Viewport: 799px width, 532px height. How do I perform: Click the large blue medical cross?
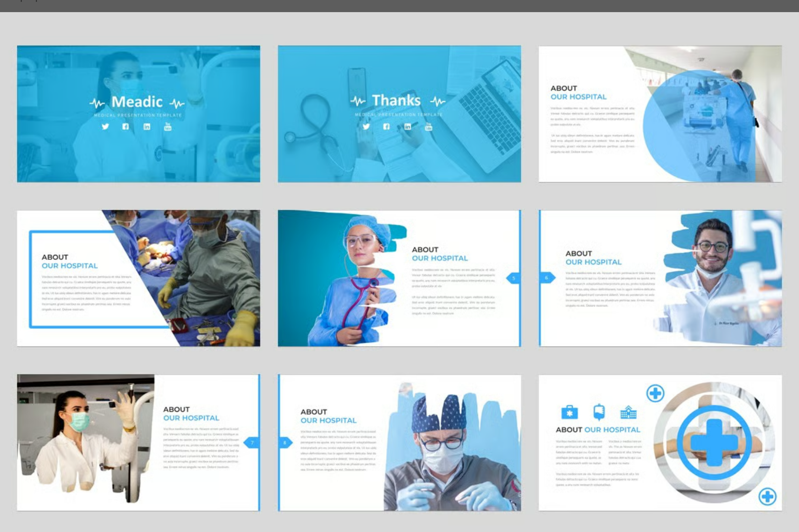(x=714, y=442)
